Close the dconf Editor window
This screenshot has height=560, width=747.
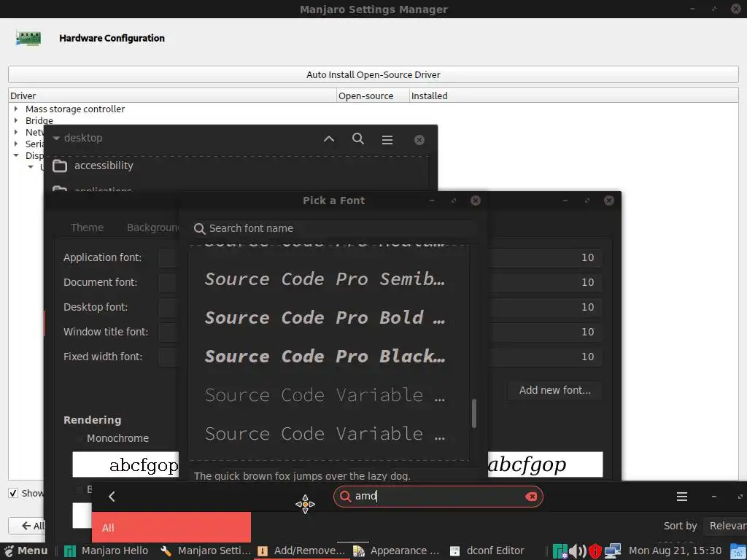coord(419,140)
